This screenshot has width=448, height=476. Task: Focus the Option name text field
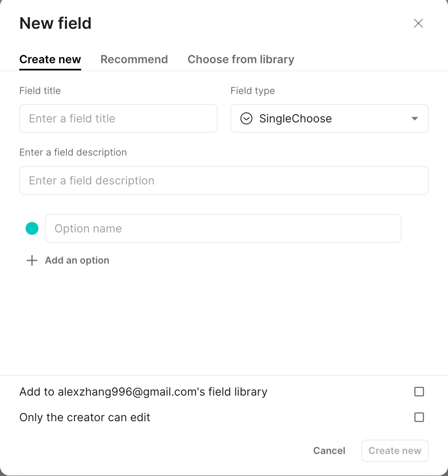[223, 228]
